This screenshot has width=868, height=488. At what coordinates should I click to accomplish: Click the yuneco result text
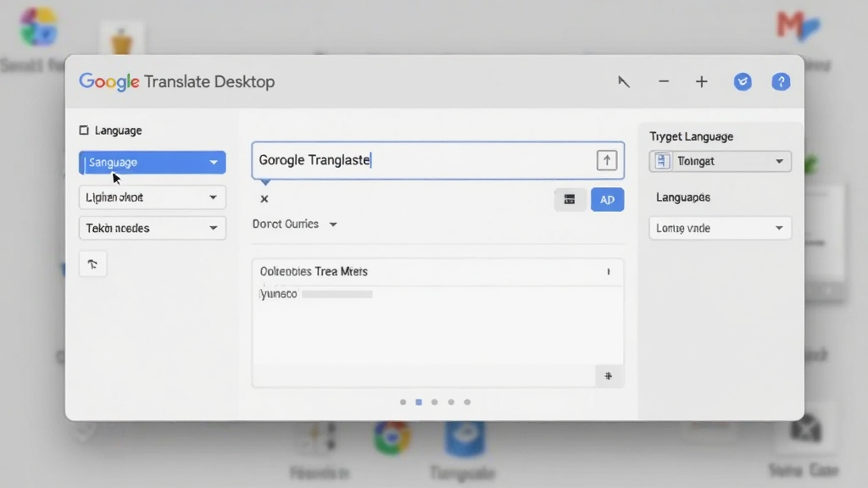pyautogui.click(x=278, y=294)
